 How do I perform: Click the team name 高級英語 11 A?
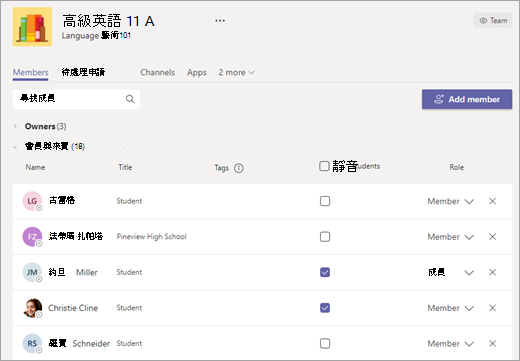108,21
